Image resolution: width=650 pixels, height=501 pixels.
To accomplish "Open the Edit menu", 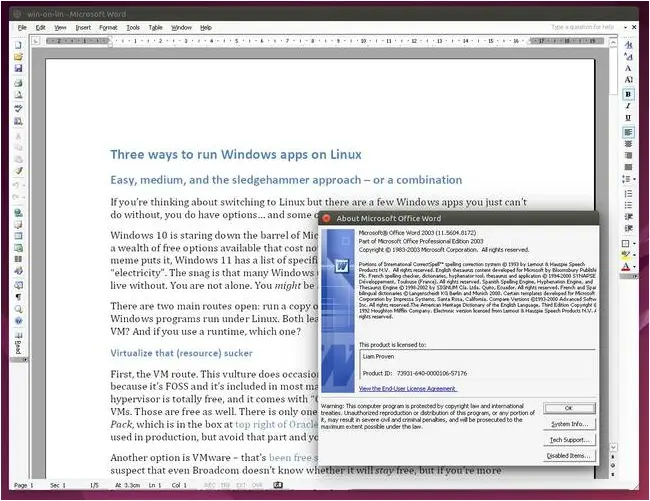I will coord(40,27).
